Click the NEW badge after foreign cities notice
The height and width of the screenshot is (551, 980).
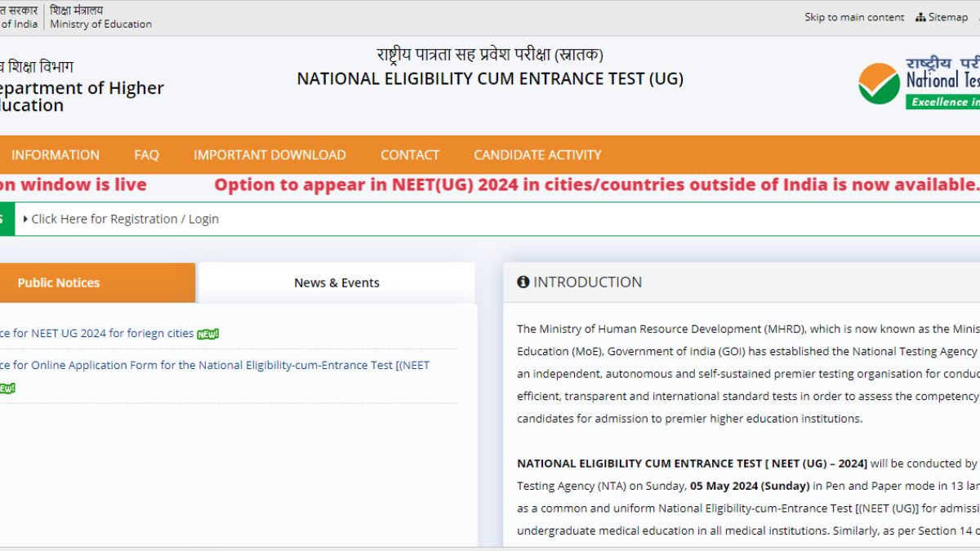pyautogui.click(x=208, y=334)
